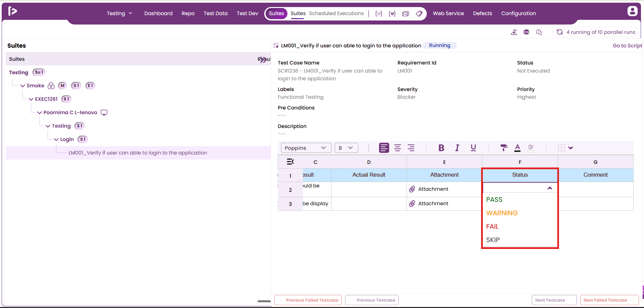
Task: Collapse the Smoke suite node
Action: tap(22, 86)
